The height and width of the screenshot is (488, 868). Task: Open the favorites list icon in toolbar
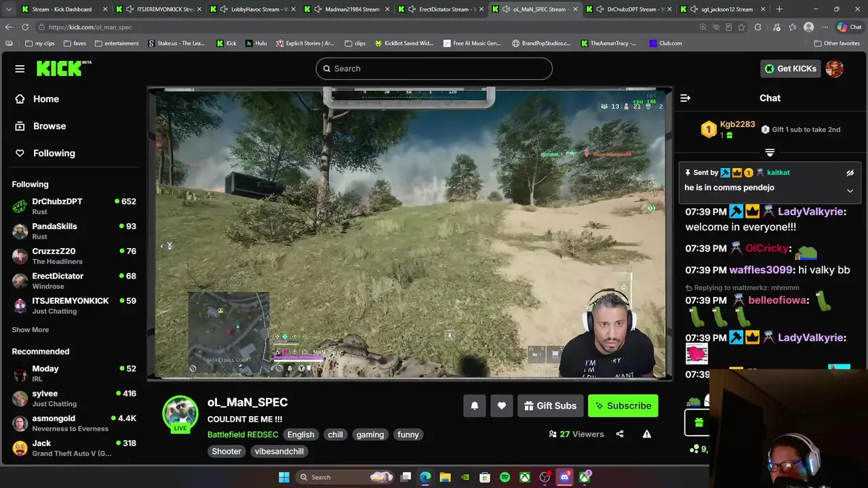pyautogui.click(x=792, y=27)
